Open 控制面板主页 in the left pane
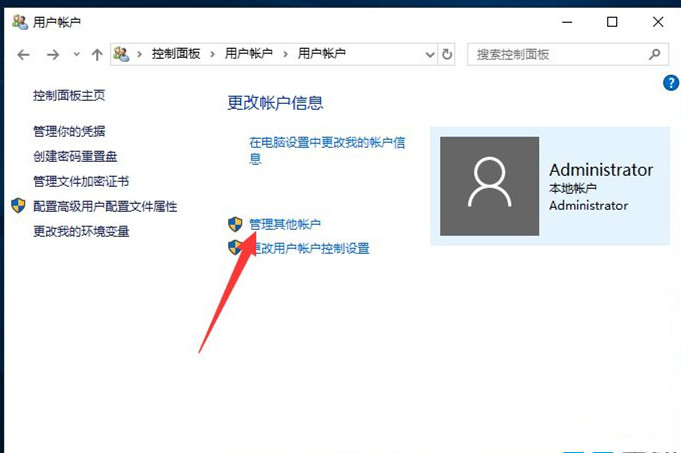681x453 pixels. pyautogui.click(x=69, y=96)
